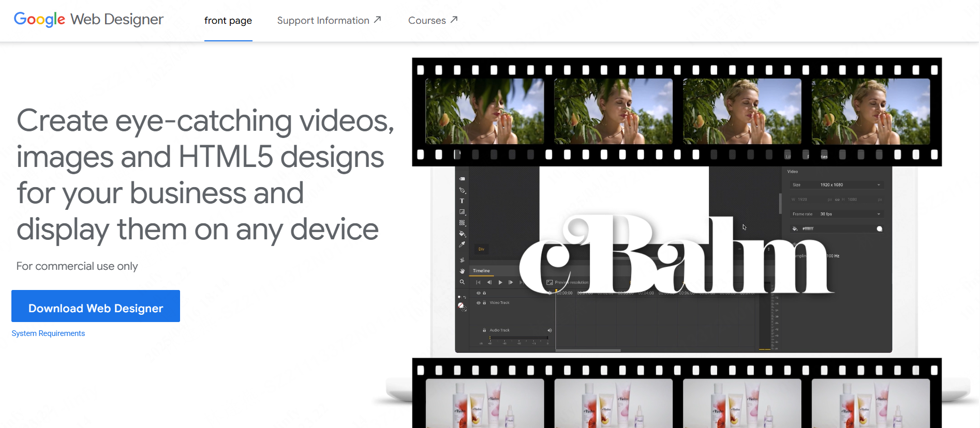The image size is (980, 428).
Task: Click the Video heading in properties panel
Action: pos(793,172)
